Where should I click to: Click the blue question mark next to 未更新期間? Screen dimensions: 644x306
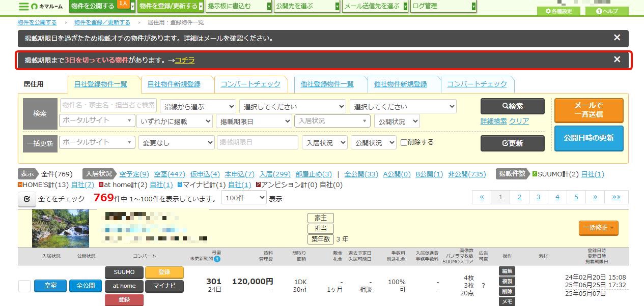[x=217, y=259]
